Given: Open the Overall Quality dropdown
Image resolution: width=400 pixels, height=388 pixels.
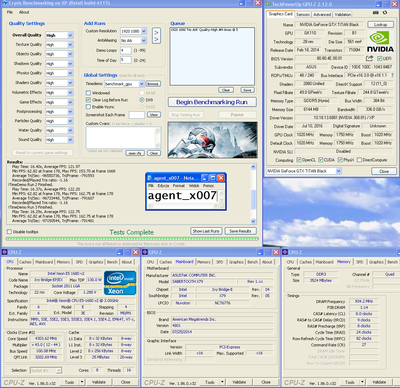Looking at the screenshot, I should click(x=70, y=35).
